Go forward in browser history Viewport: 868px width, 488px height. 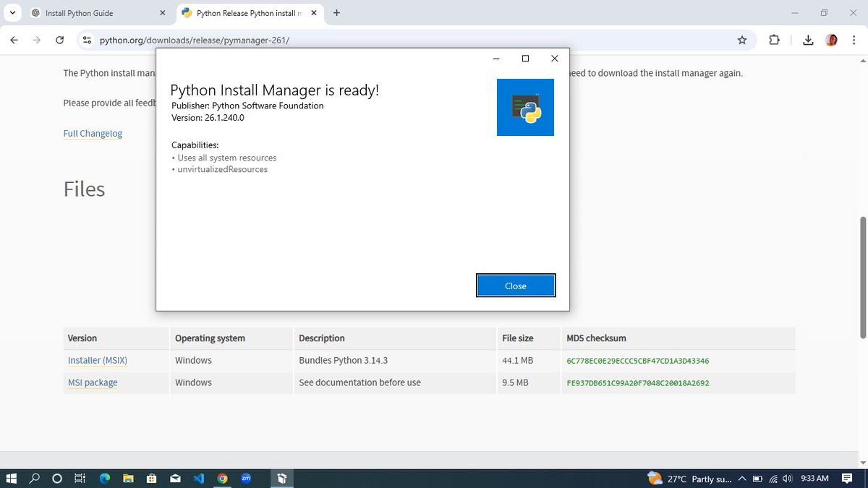37,40
